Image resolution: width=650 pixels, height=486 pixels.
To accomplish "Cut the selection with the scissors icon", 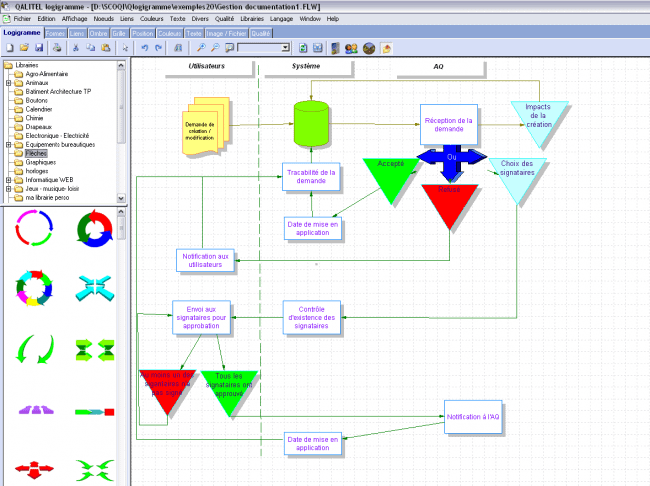I will pos(75,48).
